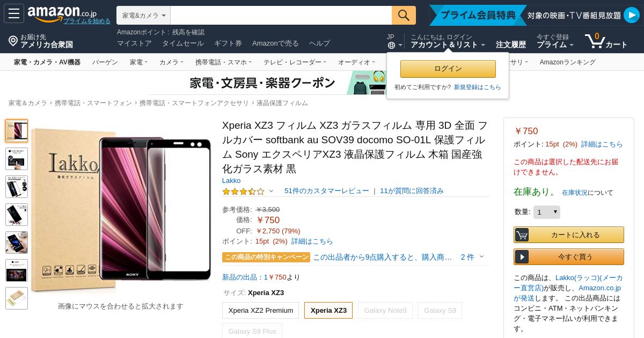Expand 家電 subnav dropdown
This screenshot has width=644, height=338.
tap(138, 62)
